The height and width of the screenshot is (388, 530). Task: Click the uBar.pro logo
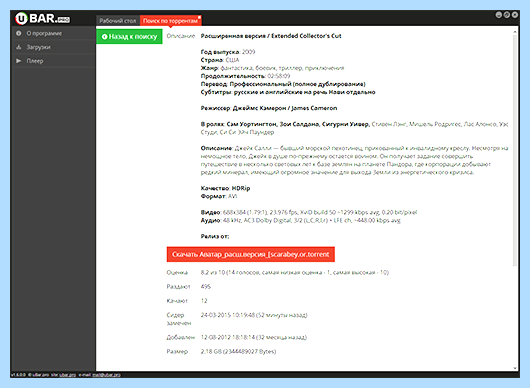[43, 19]
